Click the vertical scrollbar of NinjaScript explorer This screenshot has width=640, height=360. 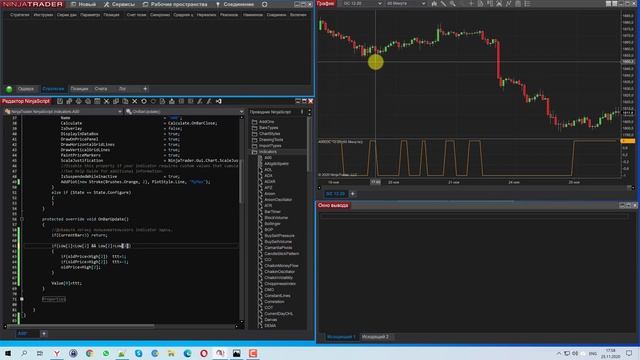coord(309,143)
